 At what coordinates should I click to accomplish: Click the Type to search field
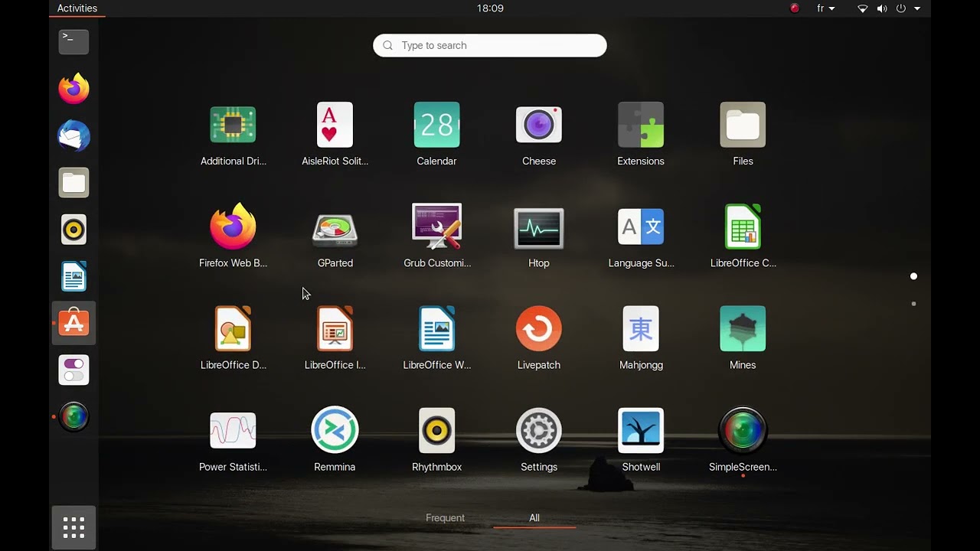[490, 45]
